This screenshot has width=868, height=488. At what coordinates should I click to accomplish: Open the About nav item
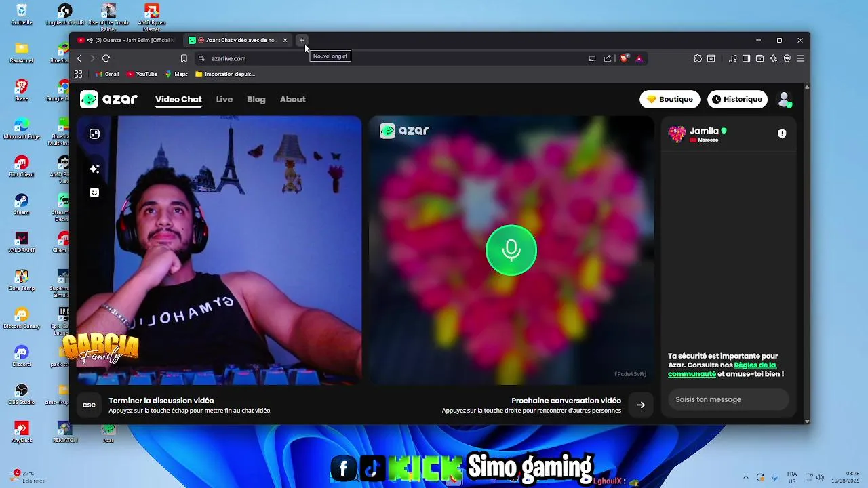coord(293,99)
